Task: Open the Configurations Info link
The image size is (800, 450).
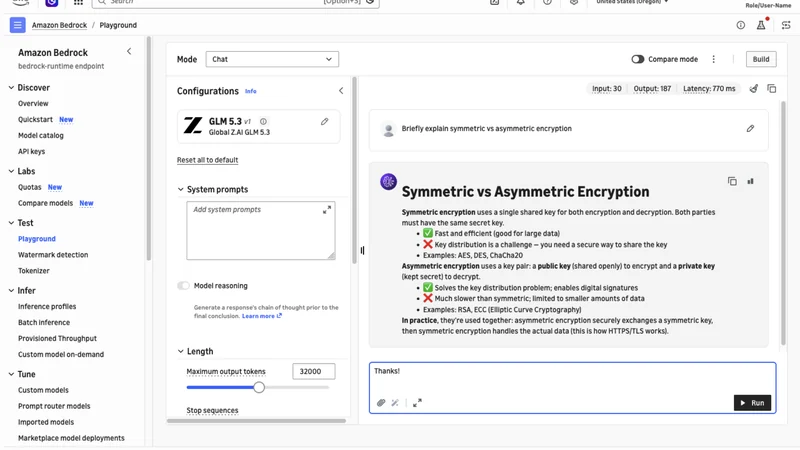Action: point(251,91)
